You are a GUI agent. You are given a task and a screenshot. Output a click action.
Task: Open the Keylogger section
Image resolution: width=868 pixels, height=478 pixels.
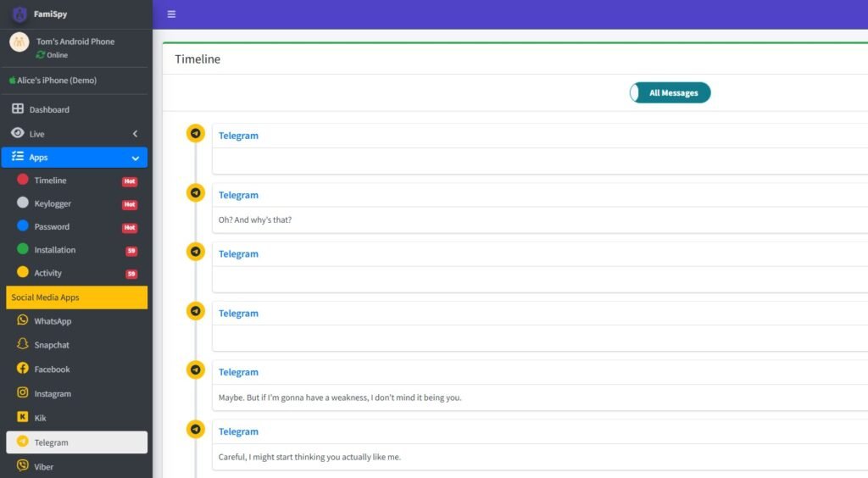53,203
